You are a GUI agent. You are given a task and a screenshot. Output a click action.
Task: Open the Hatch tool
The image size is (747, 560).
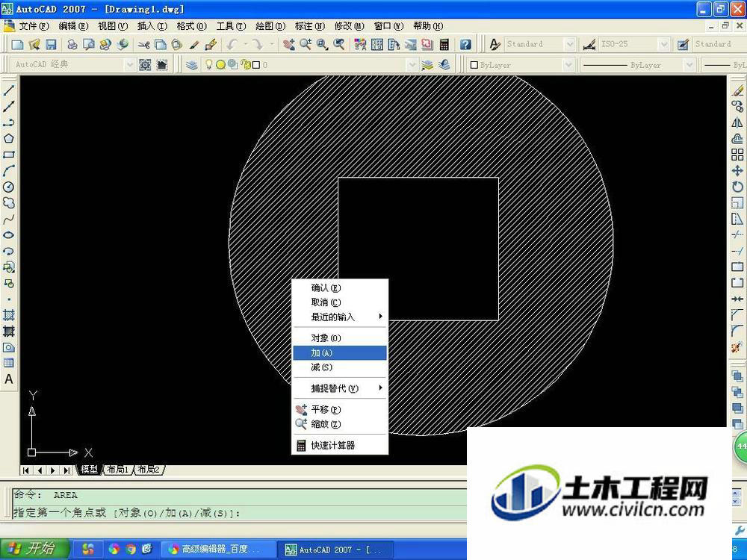tap(8, 315)
